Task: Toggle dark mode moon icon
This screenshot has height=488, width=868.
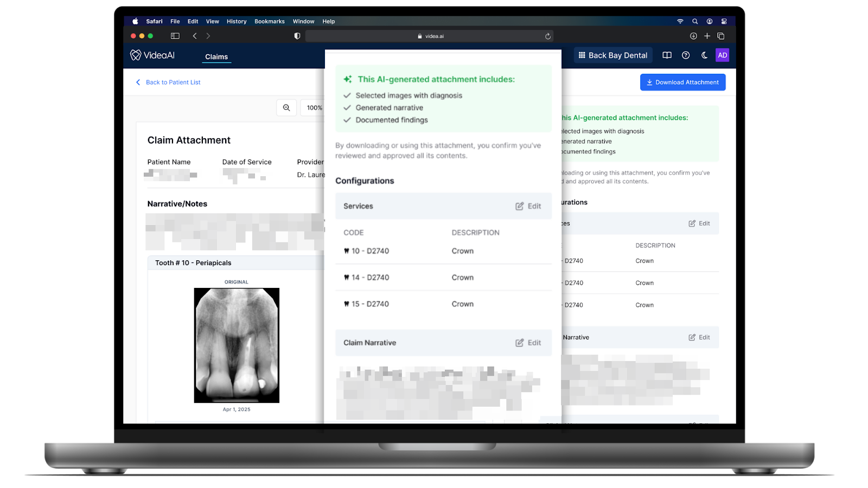Action: coord(704,55)
